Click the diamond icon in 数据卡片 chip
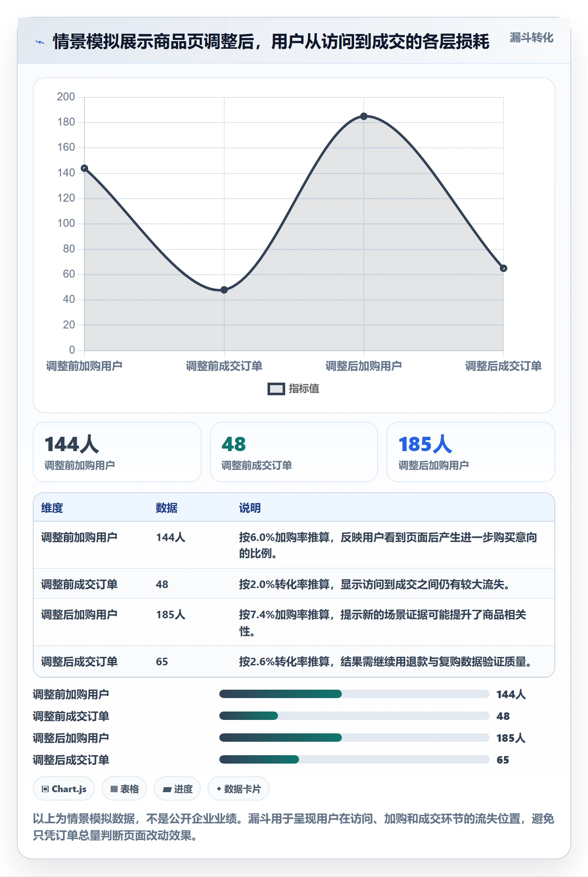 [x=219, y=789]
